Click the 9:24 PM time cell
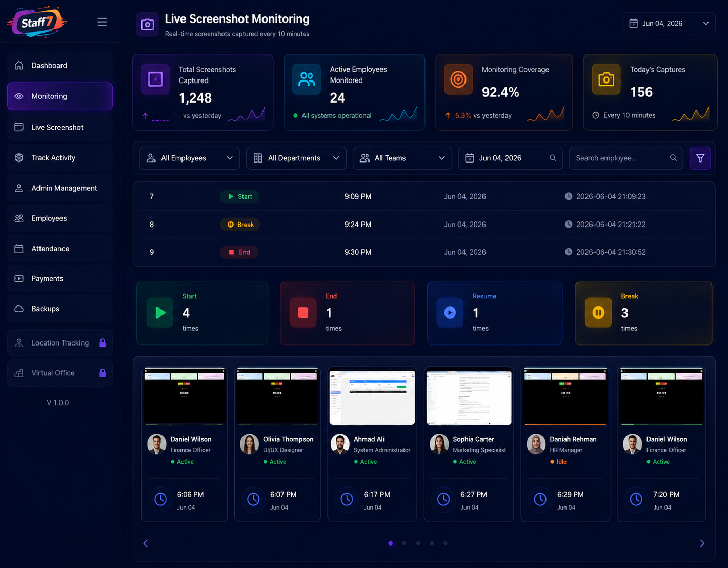728x568 pixels. (x=358, y=225)
